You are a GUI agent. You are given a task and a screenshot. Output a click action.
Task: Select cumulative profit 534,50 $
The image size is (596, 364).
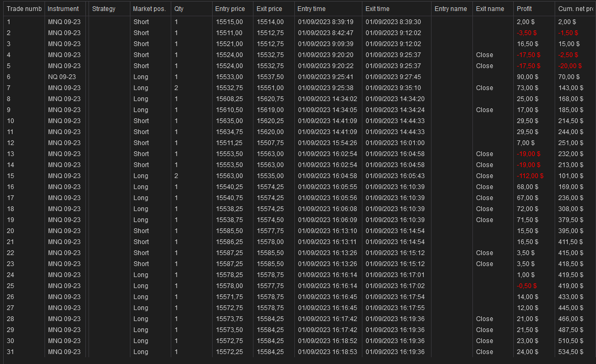pos(570,352)
